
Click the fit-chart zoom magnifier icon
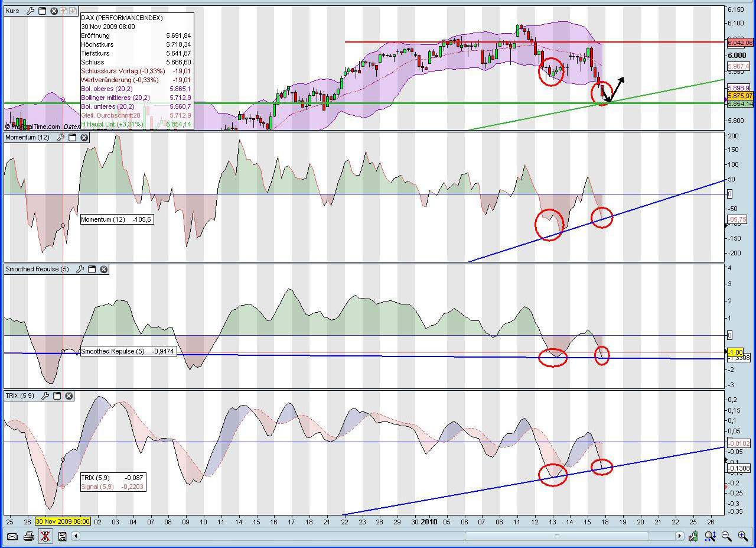(x=709, y=536)
